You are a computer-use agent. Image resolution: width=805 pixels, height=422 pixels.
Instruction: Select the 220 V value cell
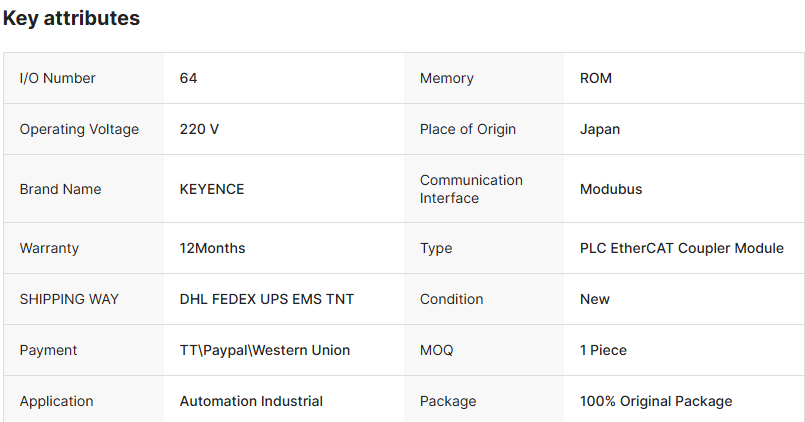click(199, 129)
